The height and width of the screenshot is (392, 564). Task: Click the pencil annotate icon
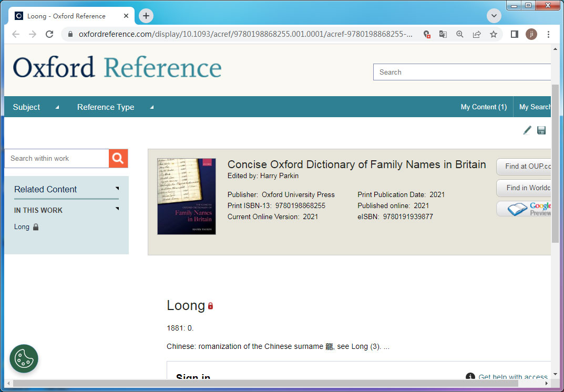point(527,130)
